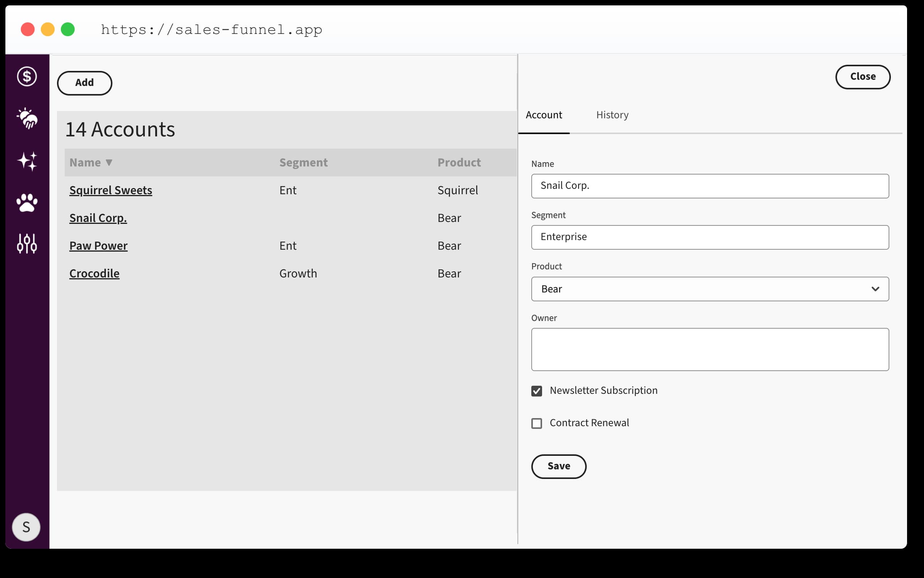
Task: Click the user profile icon at bottom
Action: pos(27,527)
